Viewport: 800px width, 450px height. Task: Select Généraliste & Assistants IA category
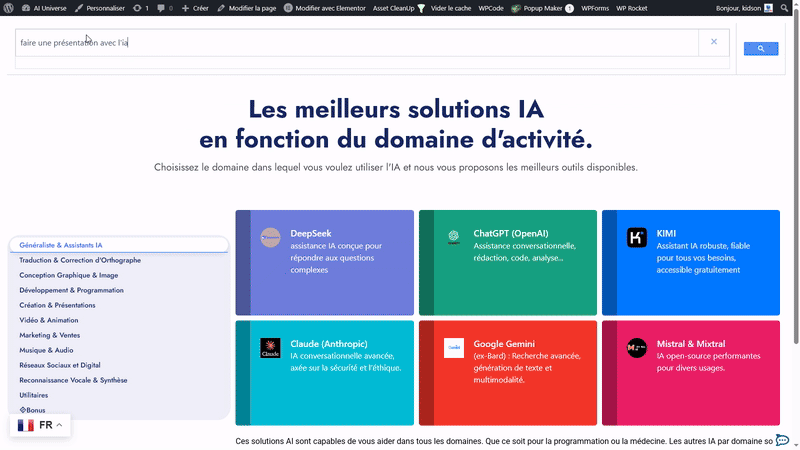click(x=118, y=245)
